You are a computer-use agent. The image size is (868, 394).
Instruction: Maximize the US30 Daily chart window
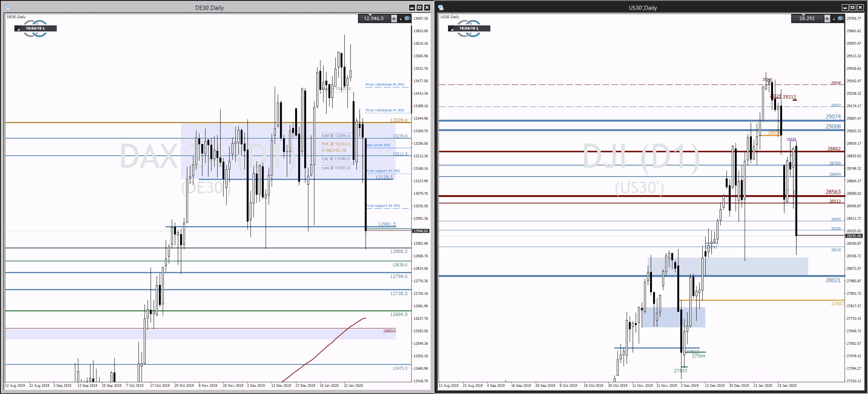[x=853, y=7]
